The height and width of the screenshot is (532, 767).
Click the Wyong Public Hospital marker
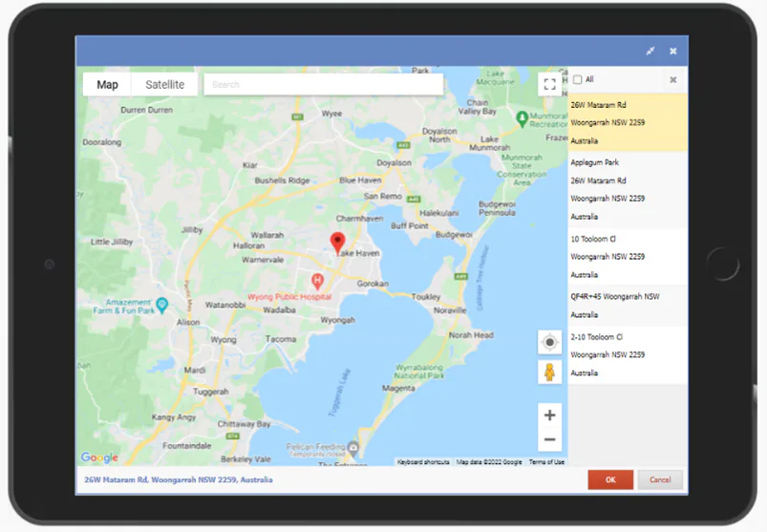click(317, 281)
